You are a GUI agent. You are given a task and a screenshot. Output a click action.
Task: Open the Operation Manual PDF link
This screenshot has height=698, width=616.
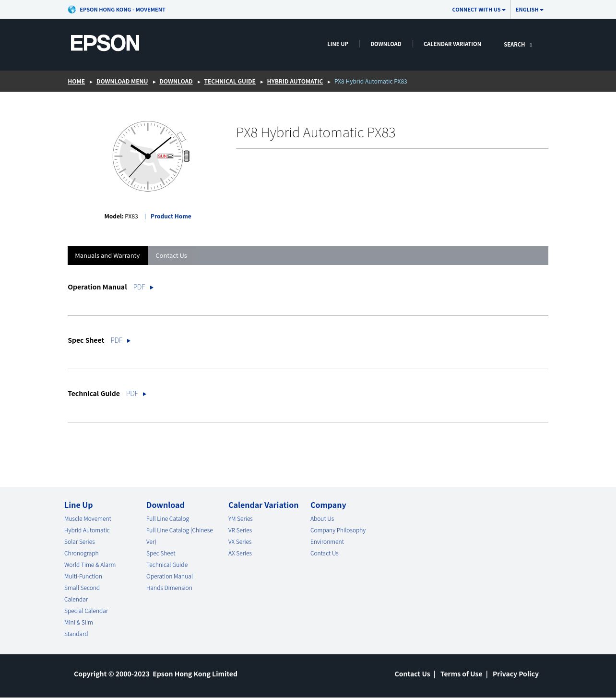(x=139, y=287)
